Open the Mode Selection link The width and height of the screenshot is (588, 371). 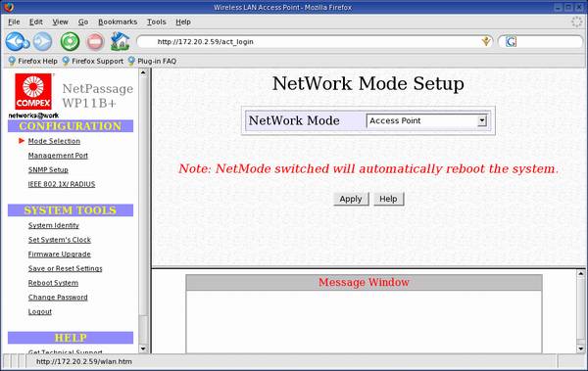pos(54,141)
